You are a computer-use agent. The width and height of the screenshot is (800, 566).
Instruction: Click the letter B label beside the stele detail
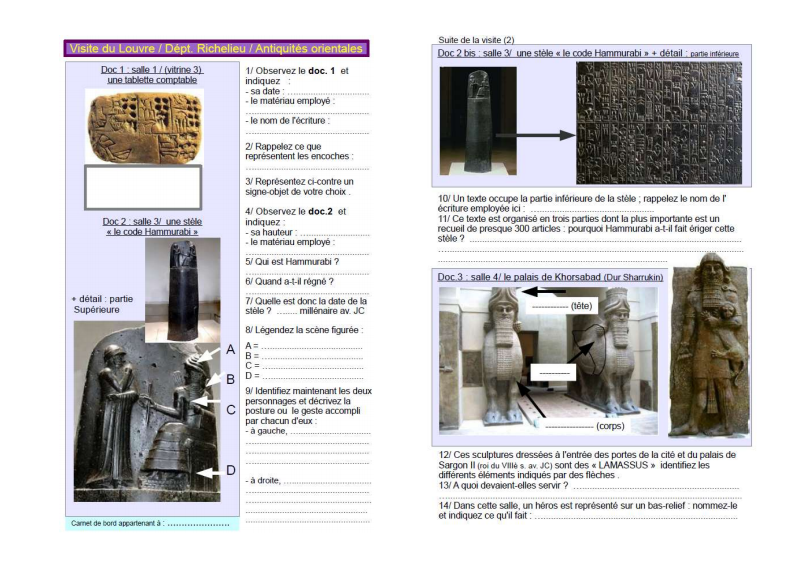click(x=230, y=379)
